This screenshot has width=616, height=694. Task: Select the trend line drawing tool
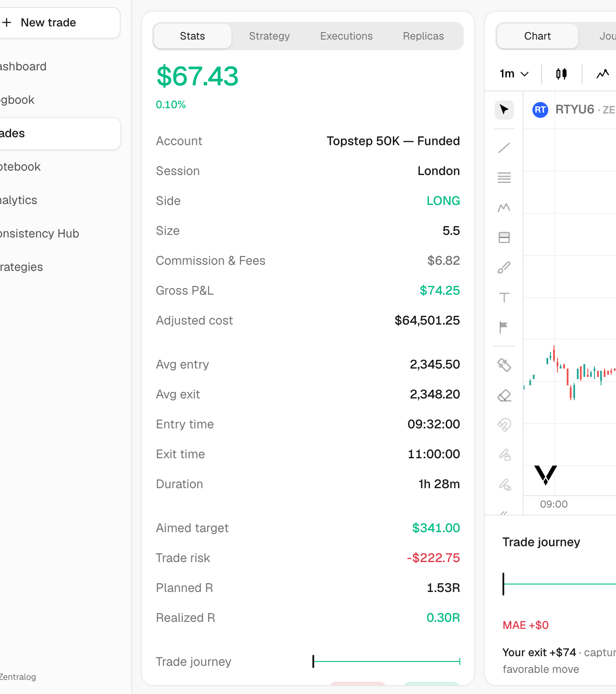[x=504, y=148]
